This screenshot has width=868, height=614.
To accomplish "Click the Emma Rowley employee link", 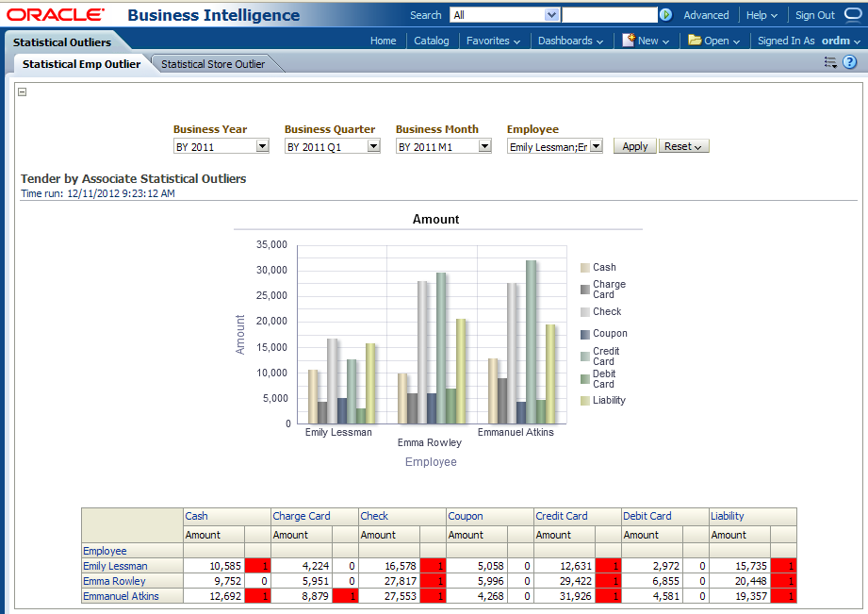I will tap(114, 581).
